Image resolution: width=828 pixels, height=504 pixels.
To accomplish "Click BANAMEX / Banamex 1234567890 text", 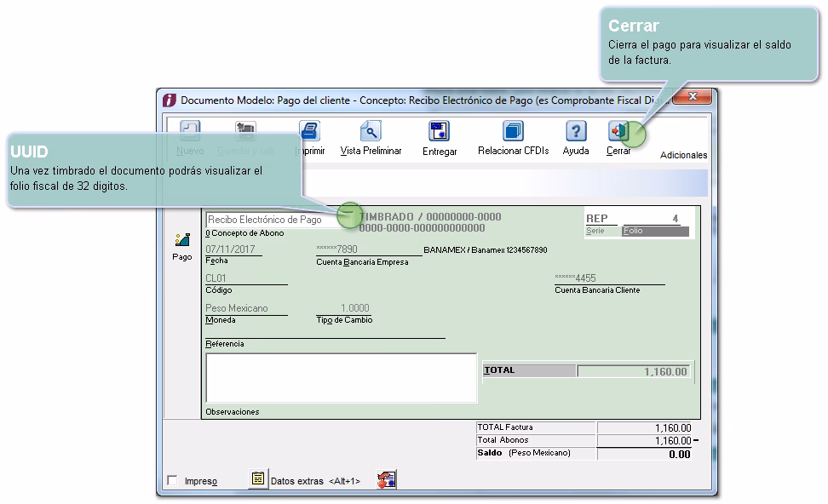I will coord(486,249).
